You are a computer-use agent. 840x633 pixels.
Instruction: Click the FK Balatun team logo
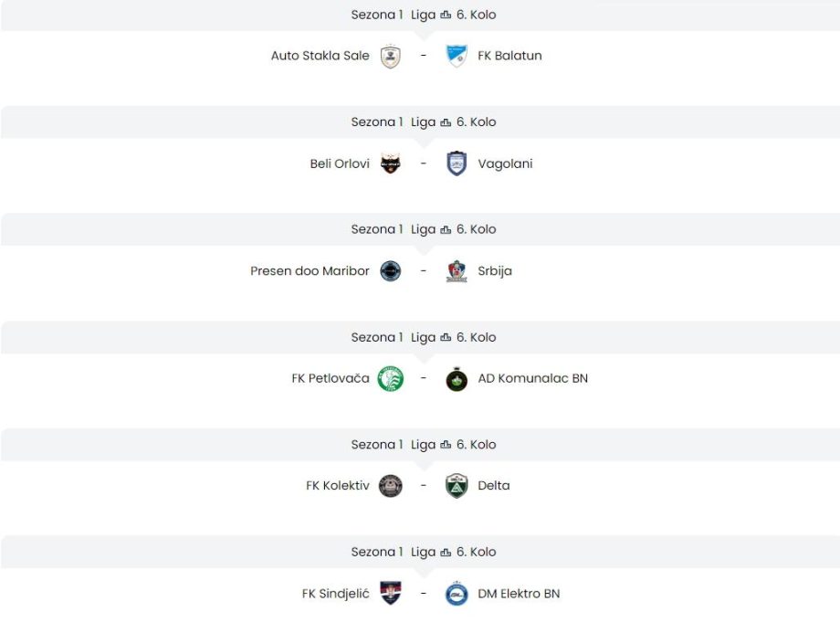pyautogui.click(x=457, y=57)
